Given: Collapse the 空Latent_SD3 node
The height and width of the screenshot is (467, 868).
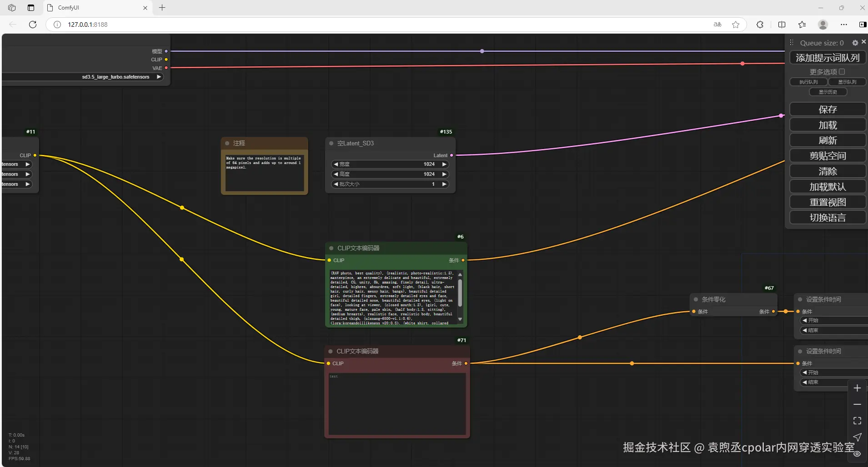Looking at the screenshot, I should [331, 143].
